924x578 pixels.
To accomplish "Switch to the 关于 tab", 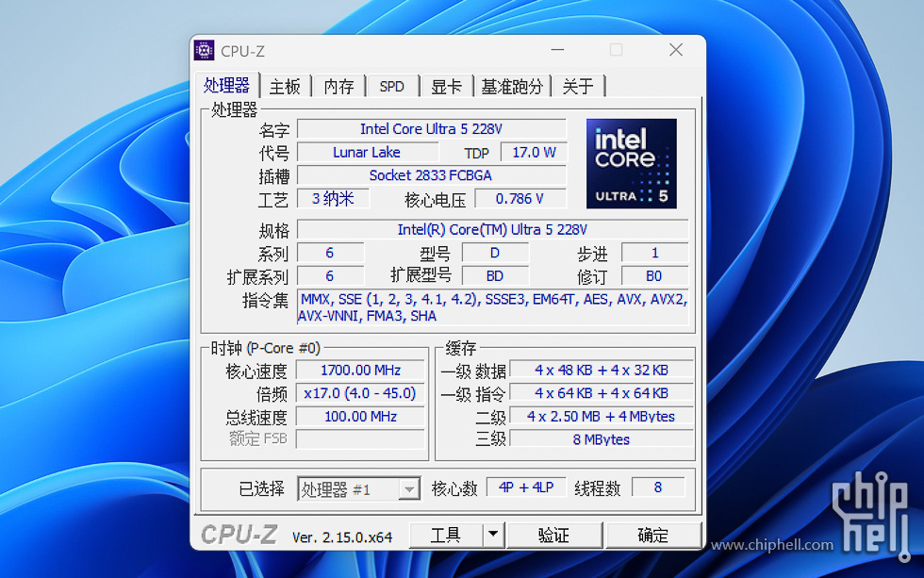I will point(577,87).
